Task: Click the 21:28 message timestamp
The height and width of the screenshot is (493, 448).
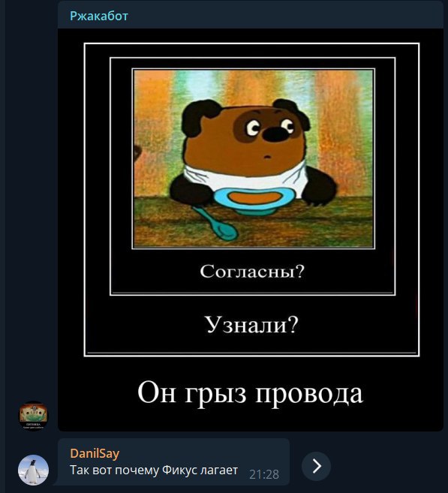Action: tap(264, 474)
